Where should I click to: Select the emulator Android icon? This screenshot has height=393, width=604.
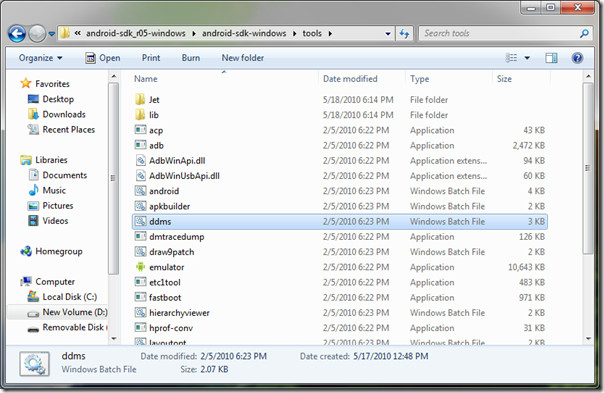(140, 267)
